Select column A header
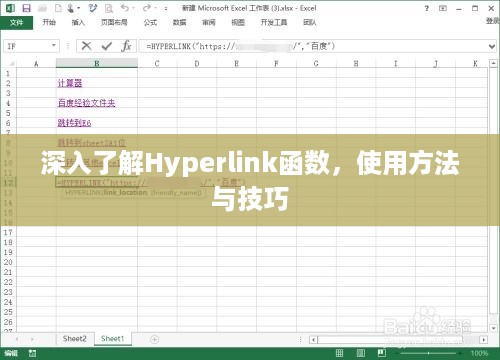The height and width of the screenshot is (360, 500). pos(36,63)
